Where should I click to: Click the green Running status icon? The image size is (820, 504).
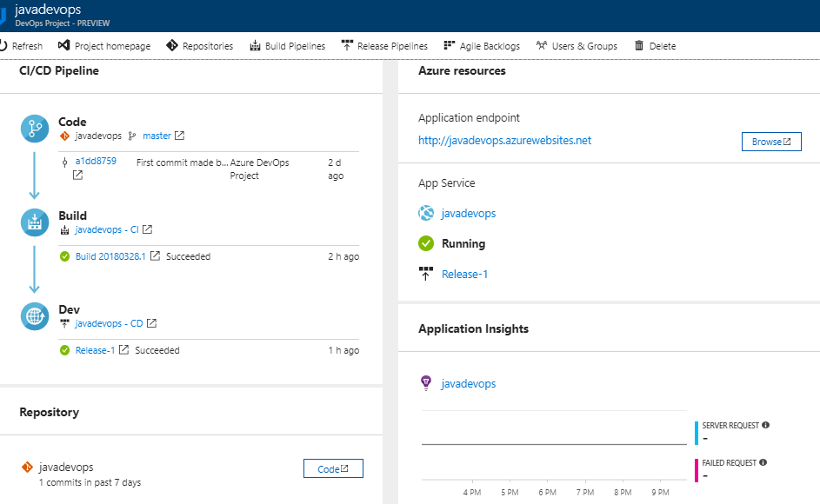tap(426, 243)
